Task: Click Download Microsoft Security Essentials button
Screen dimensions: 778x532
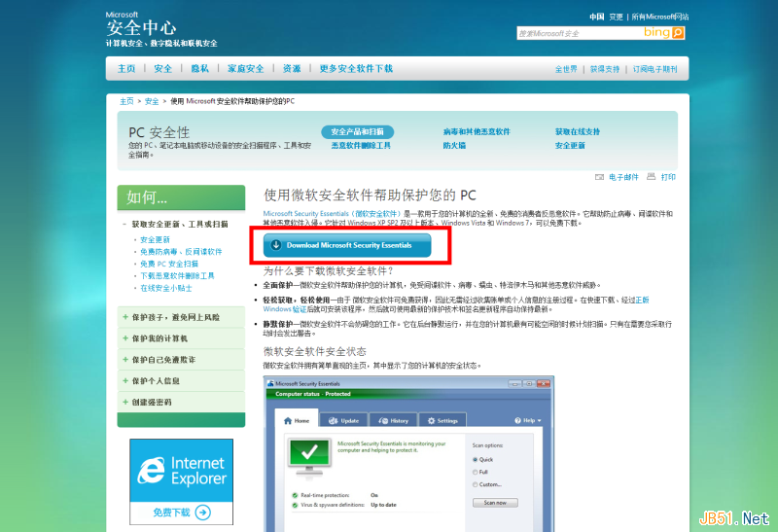Action: click(347, 245)
